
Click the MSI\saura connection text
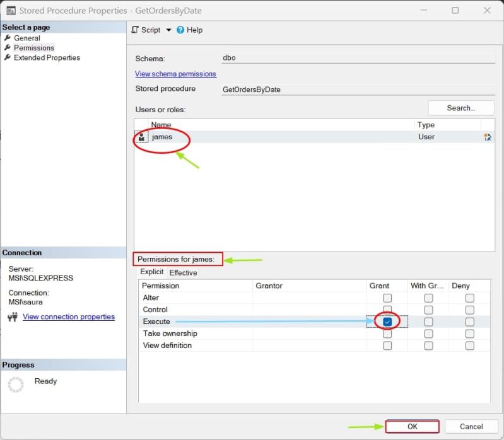25,302
